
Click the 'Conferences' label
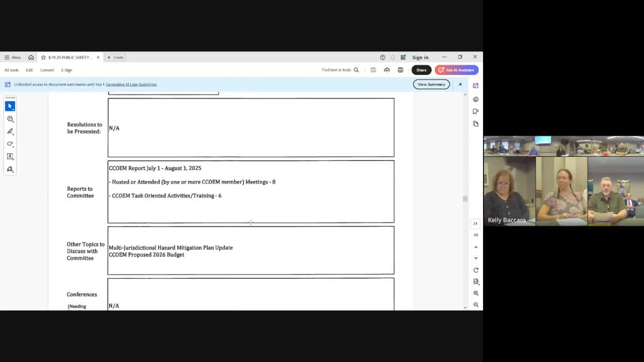coord(82,295)
